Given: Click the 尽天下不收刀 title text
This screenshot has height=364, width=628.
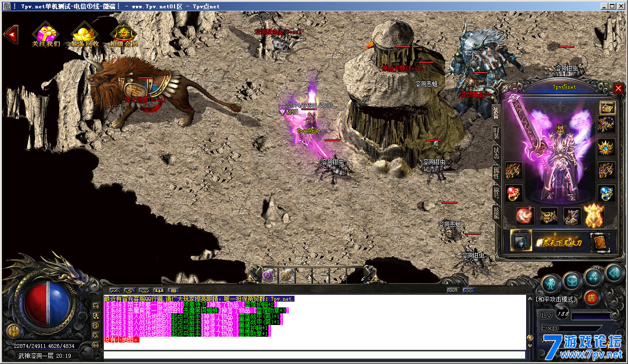Looking at the screenshot, I should [558, 243].
